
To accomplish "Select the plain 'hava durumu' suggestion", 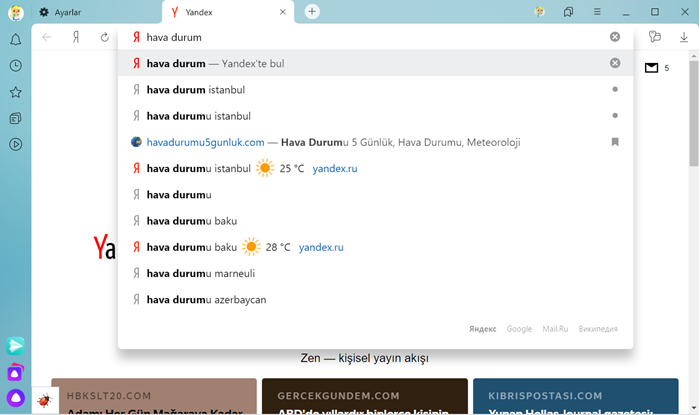I will click(x=375, y=195).
